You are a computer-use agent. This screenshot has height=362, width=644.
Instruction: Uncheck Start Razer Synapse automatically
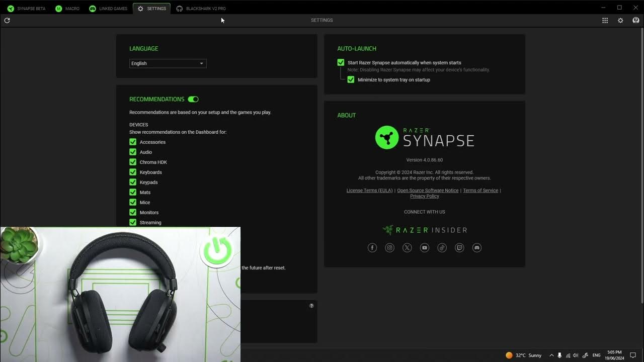(x=341, y=62)
